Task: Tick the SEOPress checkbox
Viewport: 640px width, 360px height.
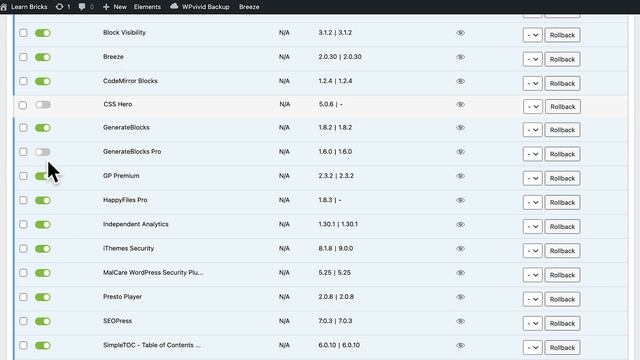Action: pyautogui.click(x=23, y=321)
